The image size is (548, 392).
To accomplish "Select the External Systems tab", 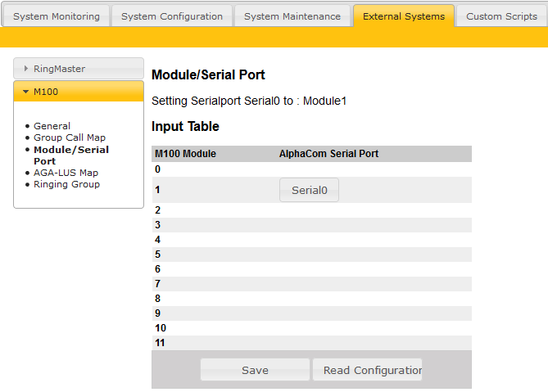I will click(x=404, y=16).
